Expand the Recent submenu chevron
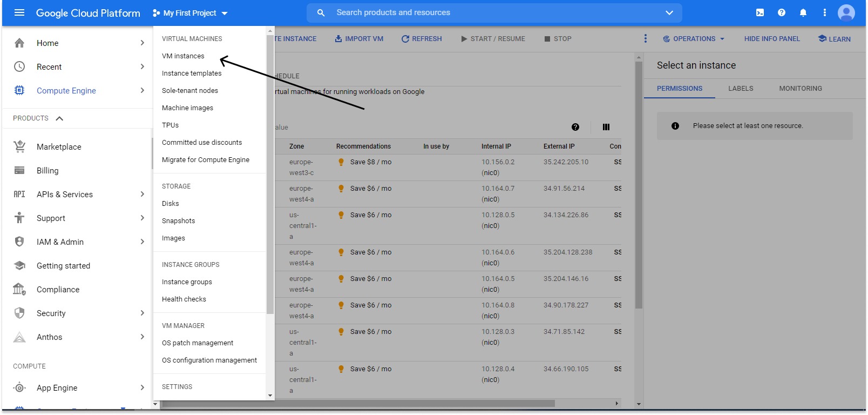This screenshot has width=868, height=415. [142, 66]
